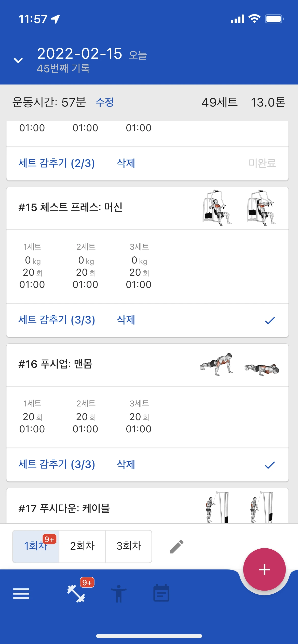The image size is (298, 644).
Task: Tap 삭제 to delete #16 푸시업
Action: (x=126, y=464)
